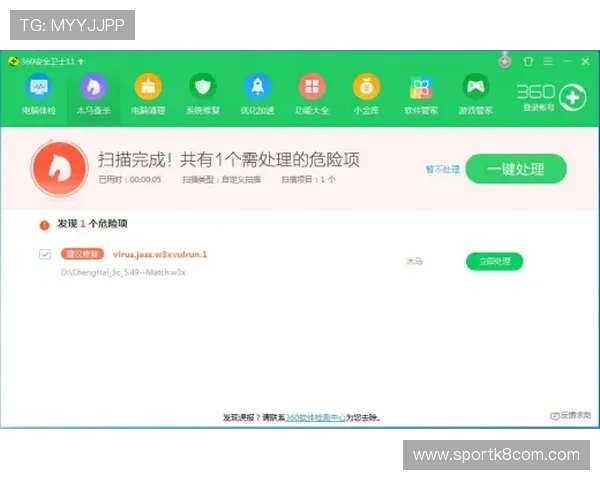The height and width of the screenshot is (480, 600).
Task: Click the upgrade arrow beside the 360安全卫士11 title
Action: (81, 61)
